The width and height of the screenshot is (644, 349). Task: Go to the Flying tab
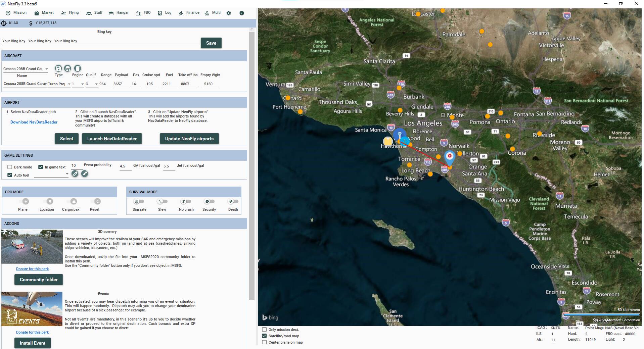tap(70, 13)
